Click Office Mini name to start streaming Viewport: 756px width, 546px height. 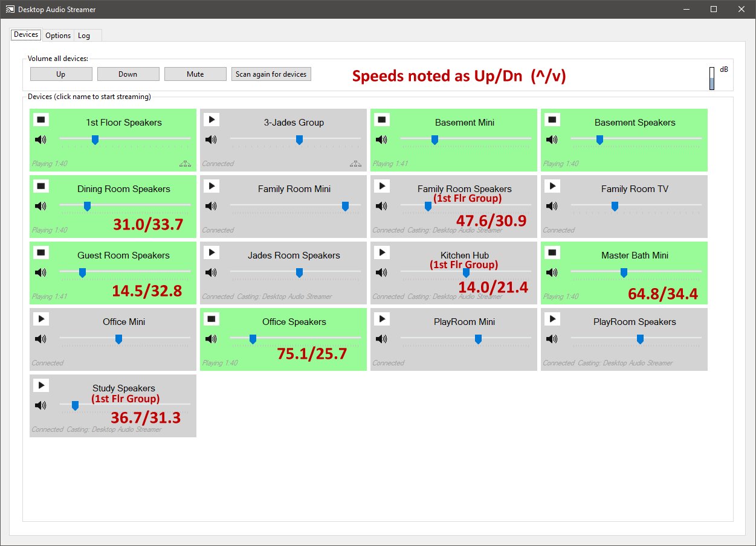point(124,322)
